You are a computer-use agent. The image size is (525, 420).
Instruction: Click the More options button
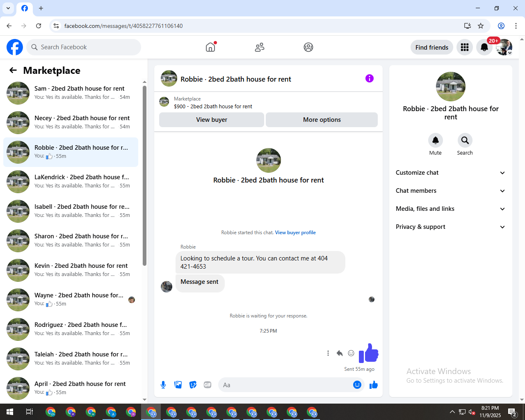coord(322,120)
